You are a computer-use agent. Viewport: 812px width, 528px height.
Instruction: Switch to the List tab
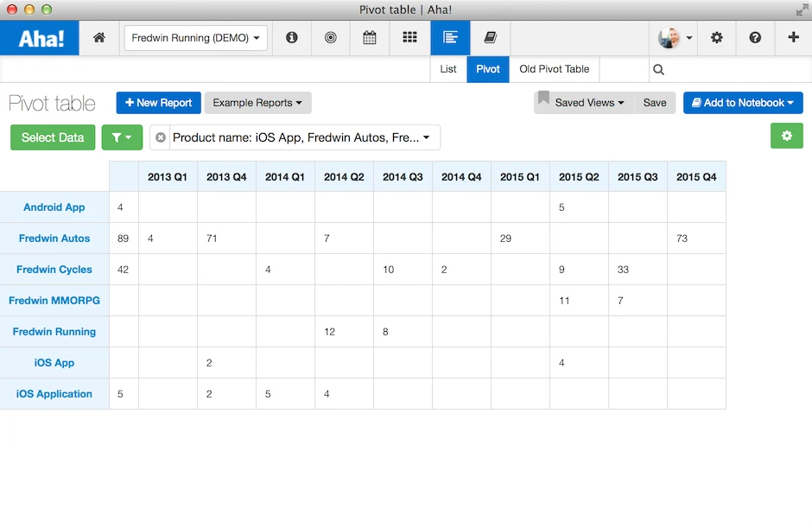448,69
